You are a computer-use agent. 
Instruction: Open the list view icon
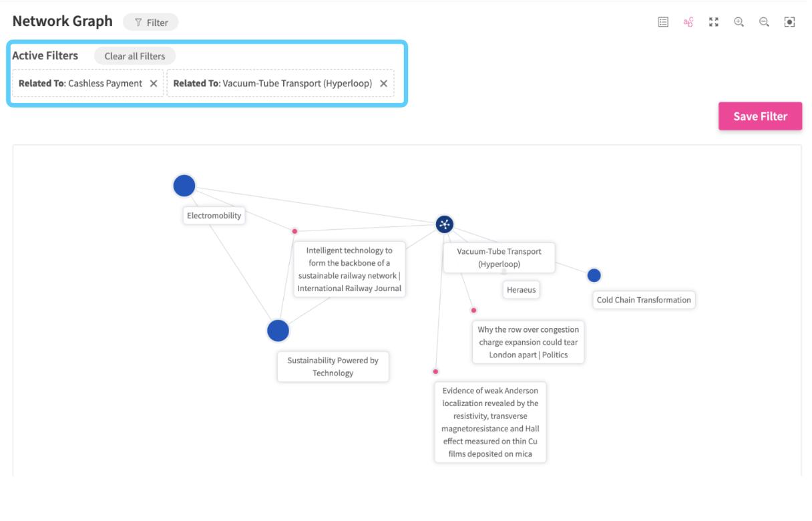[x=663, y=22]
